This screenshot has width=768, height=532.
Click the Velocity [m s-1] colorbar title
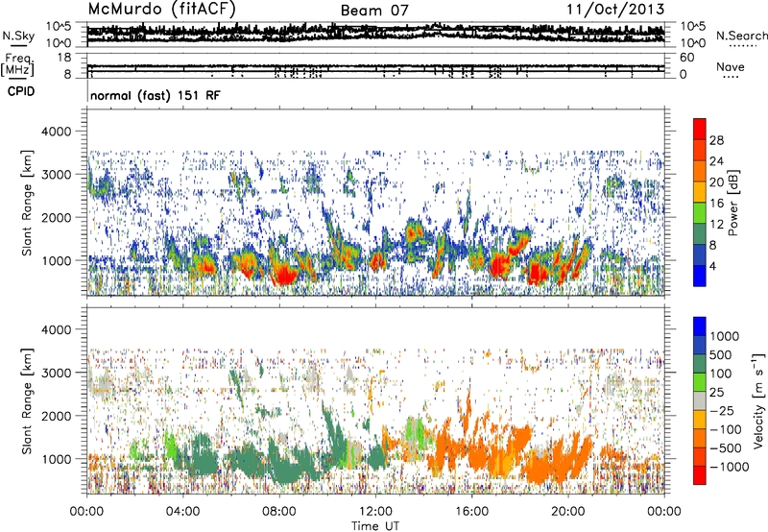point(758,400)
